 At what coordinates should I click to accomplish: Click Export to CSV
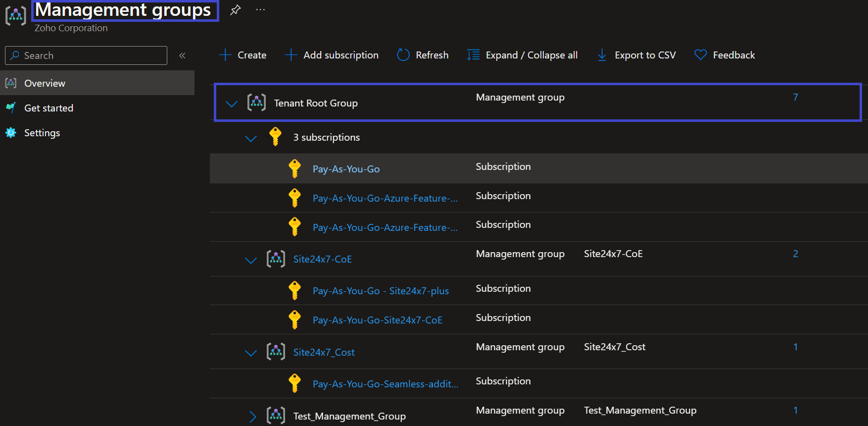636,55
